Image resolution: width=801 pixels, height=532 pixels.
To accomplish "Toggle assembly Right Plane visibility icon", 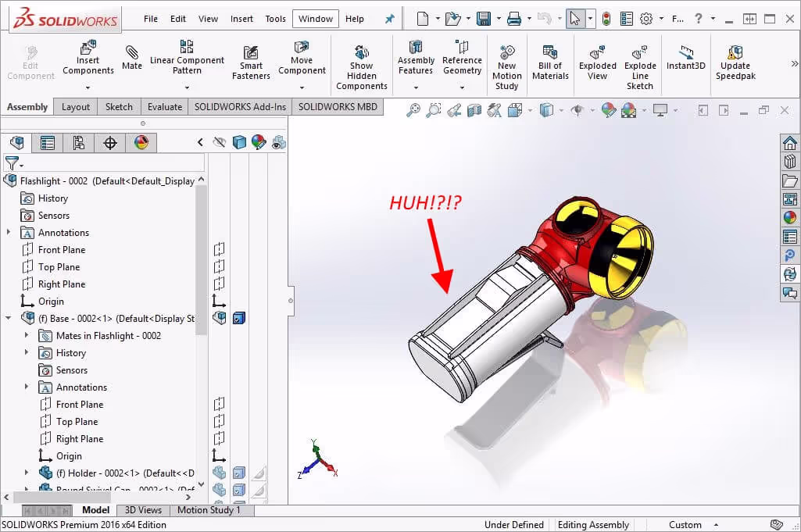I will click(219, 284).
